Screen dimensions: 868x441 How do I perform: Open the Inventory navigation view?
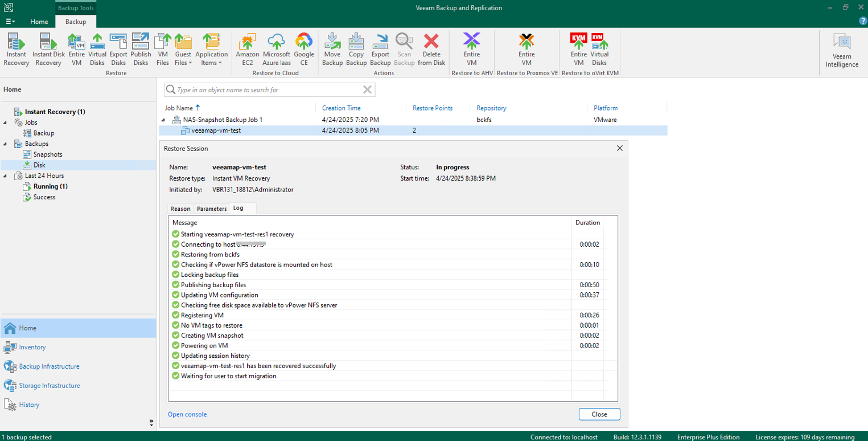click(78, 347)
